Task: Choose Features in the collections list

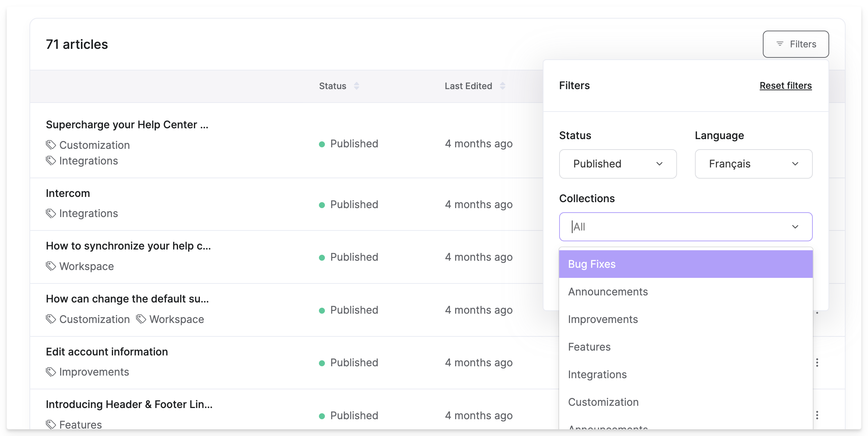Action: 686,347
